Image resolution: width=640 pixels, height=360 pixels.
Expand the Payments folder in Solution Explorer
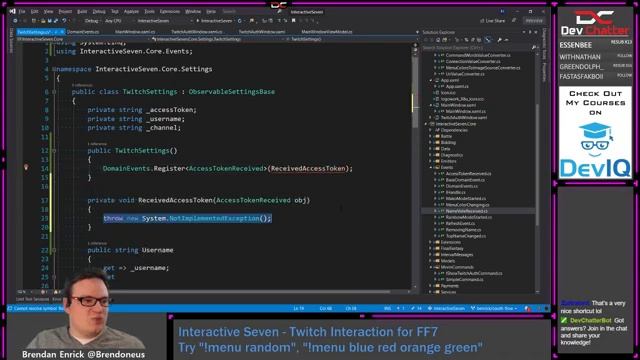(431, 286)
